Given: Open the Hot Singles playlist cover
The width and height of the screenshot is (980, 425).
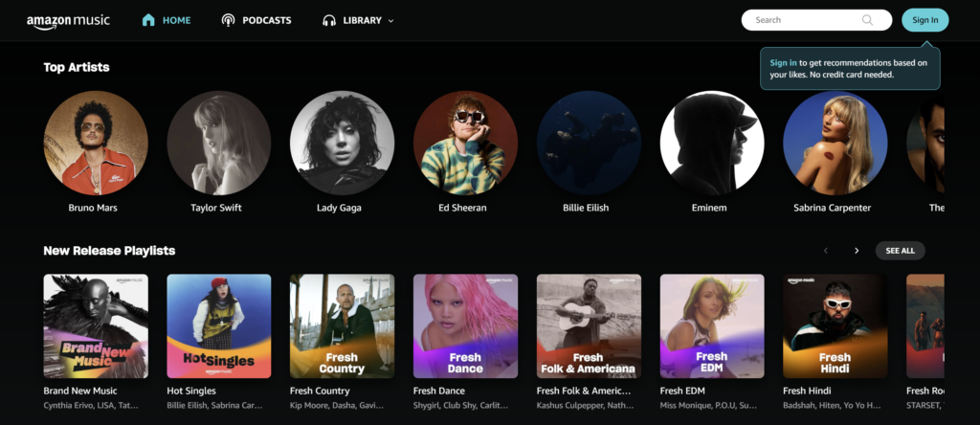Looking at the screenshot, I should click(219, 326).
